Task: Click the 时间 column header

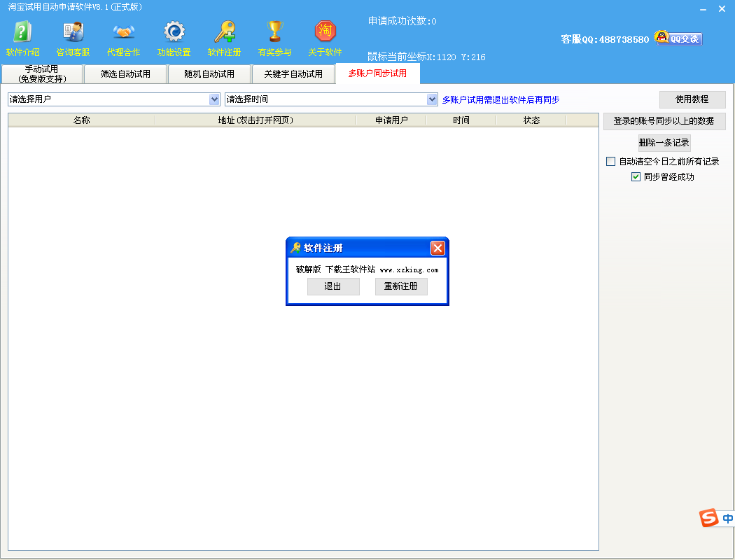Action: (461, 120)
